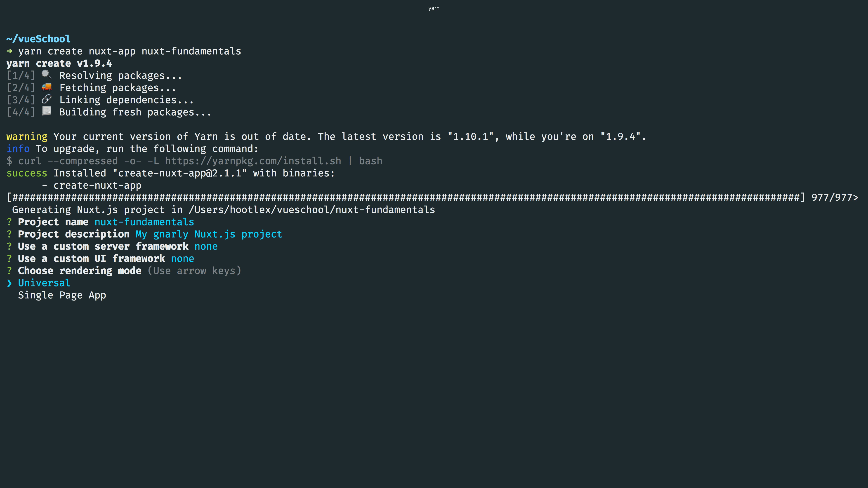868x488 pixels.
Task: Click the '[4/4]' step counter
Action: 21,112
